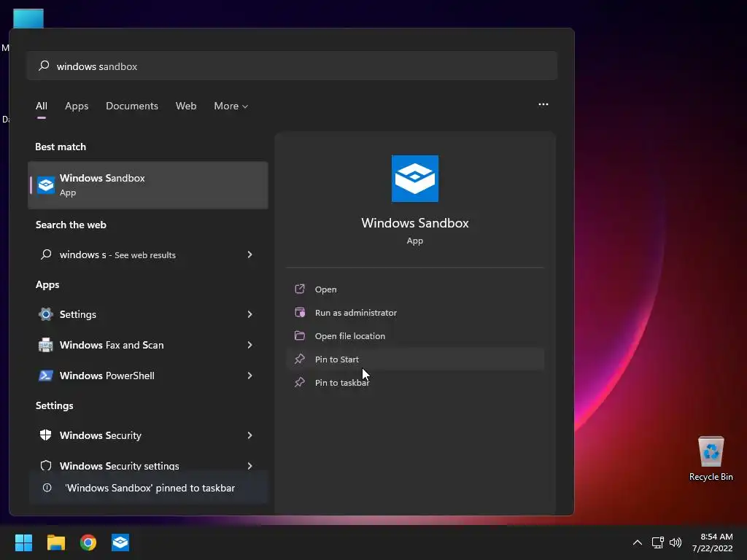This screenshot has width=747, height=560.
Task: Open the clock showing 8:54 AM
Action: pos(712,542)
